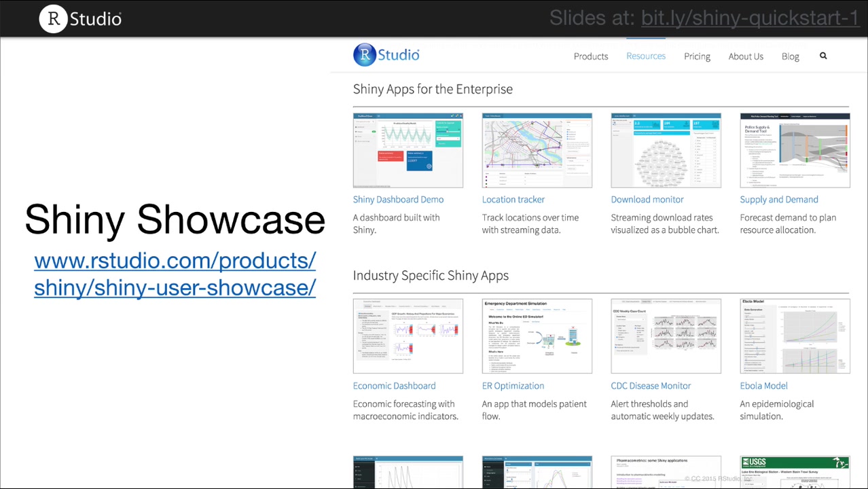Click the USGS app thumbnail at bottom
Screen dimensions: 868x489
(795, 472)
